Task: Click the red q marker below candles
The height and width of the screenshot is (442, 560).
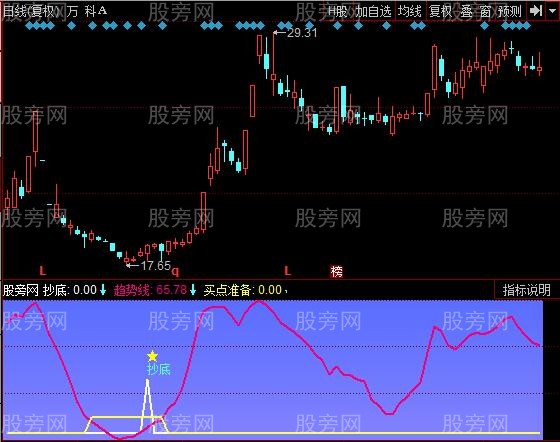Action: point(175,272)
